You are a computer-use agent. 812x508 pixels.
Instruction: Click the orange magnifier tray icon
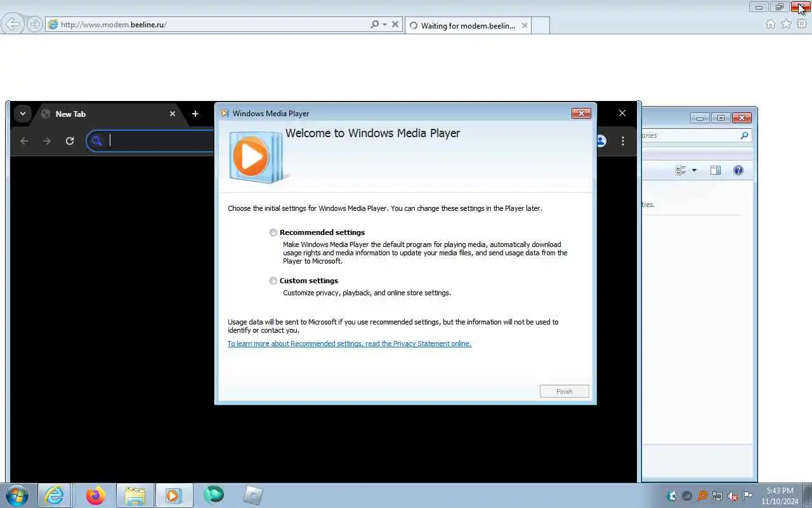(702, 496)
